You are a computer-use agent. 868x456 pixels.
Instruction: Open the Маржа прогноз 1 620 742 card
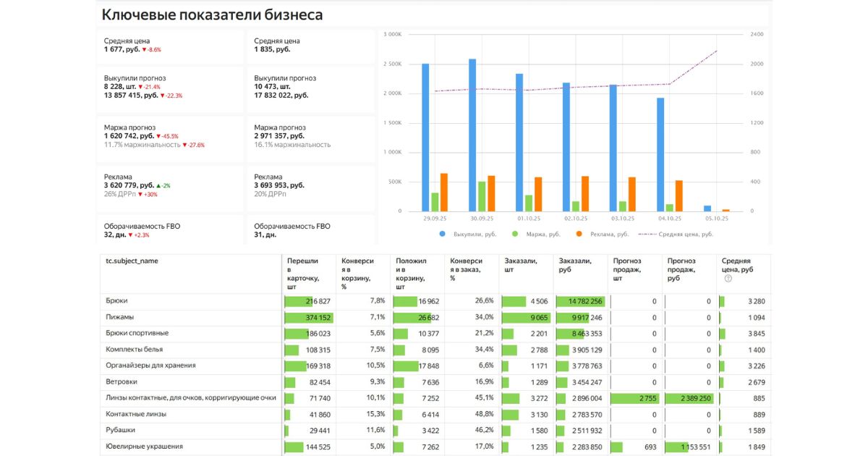point(170,136)
